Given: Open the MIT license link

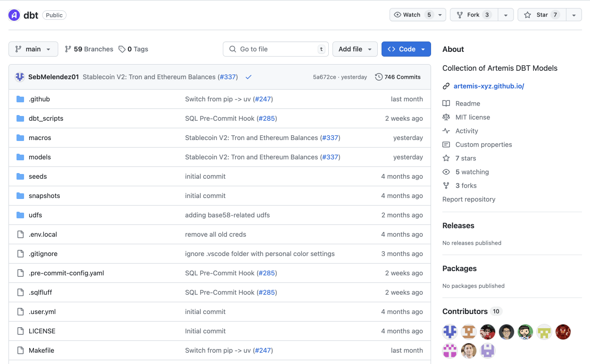Looking at the screenshot, I should point(473,117).
